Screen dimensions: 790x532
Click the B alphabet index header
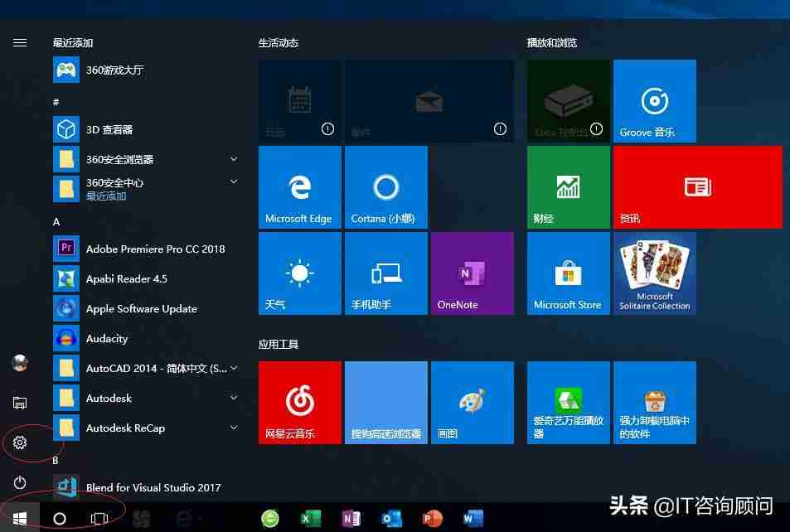coord(56,460)
